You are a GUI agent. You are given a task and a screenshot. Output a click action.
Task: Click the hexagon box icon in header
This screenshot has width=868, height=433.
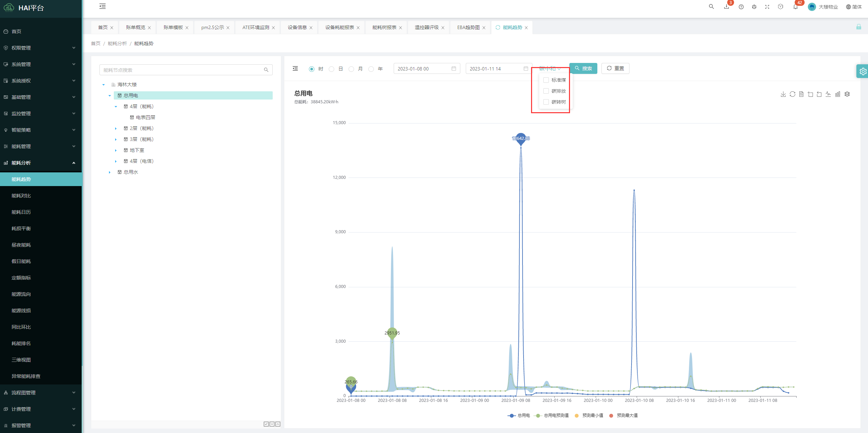pyautogui.click(x=781, y=6)
